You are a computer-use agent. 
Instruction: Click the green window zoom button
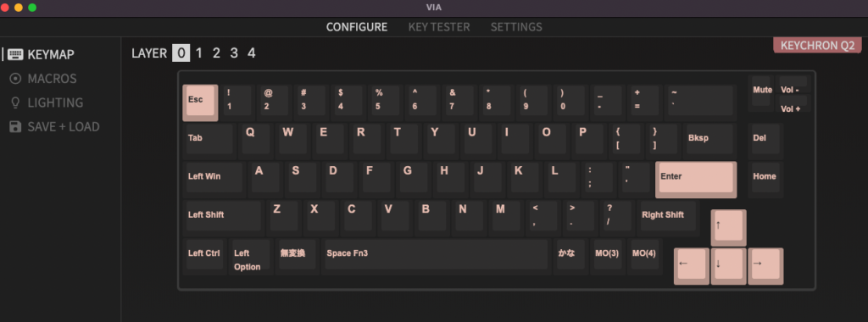click(32, 8)
